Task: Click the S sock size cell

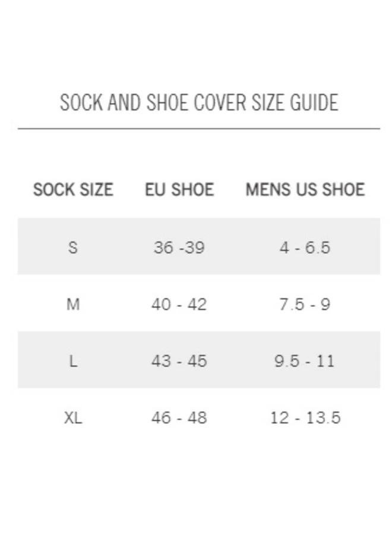Action: click(73, 247)
